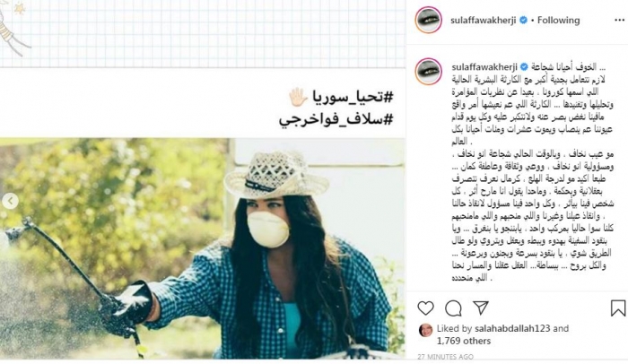Click the small liker avatar thumbnail
This screenshot has width=628, height=364.
pos(425,330)
